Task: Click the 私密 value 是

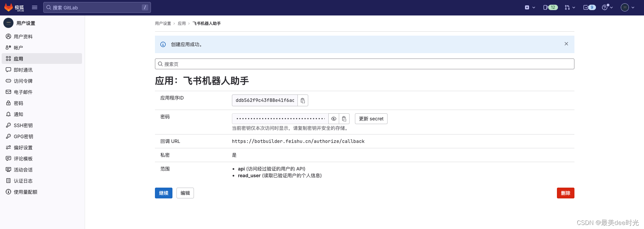Action: click(x=234, y=155)
